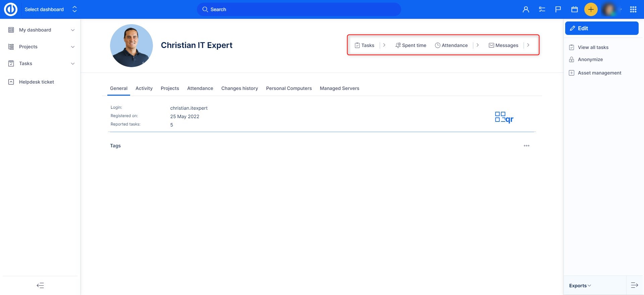Open the Tags three-dot options menu
Image resolution: width=644 pixels, height=295 pixels.
coord(526,146)
